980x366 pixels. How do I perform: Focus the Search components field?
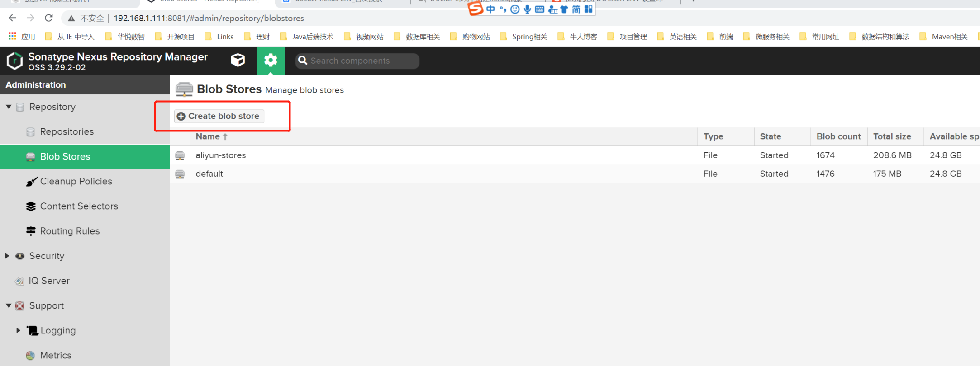pyautogui.click(x=357, y=61)
